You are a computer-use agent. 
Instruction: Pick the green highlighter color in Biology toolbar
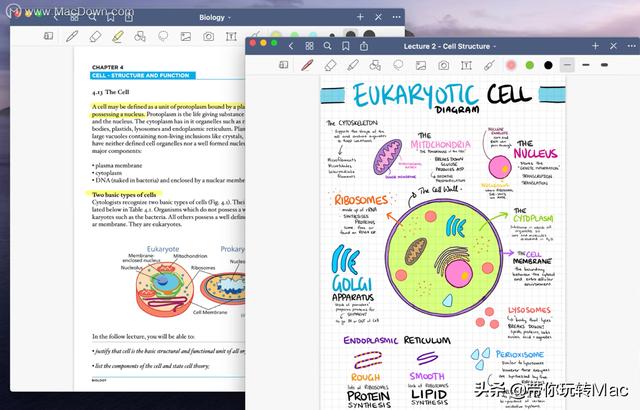point(295,35)
